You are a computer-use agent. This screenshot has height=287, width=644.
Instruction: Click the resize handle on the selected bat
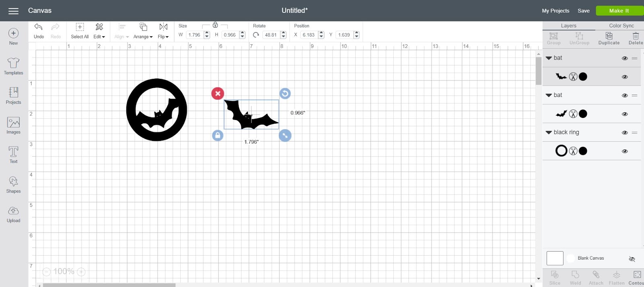click(x=285, y=135)
